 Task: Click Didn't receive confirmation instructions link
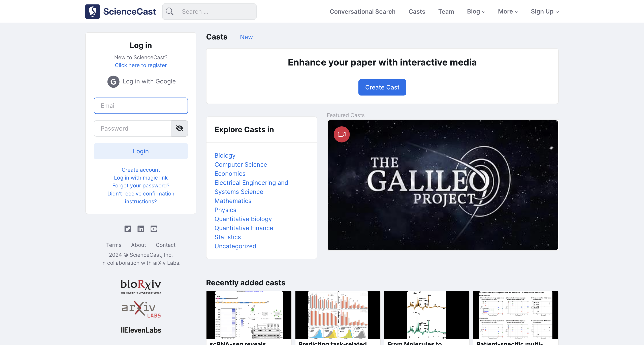(x=141, y=197)
